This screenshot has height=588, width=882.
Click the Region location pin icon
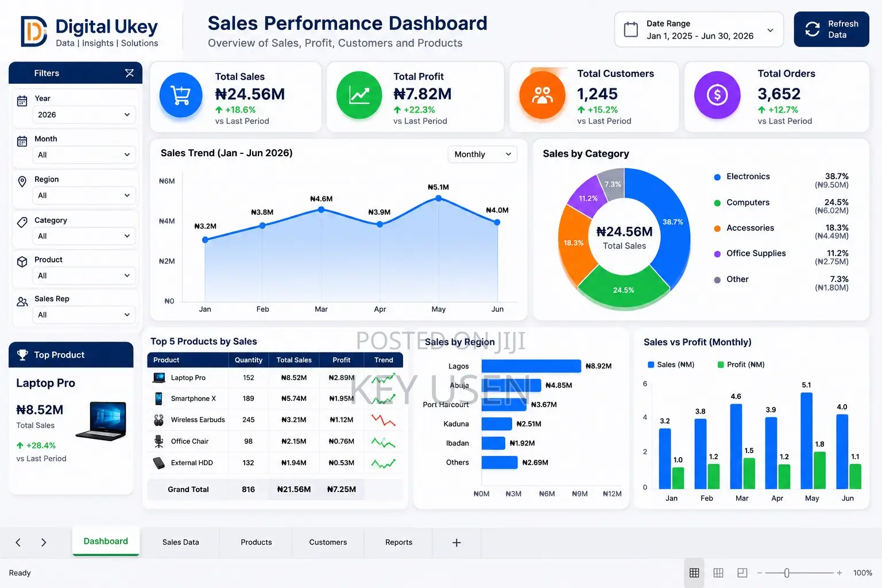pyautogui.click(x=22, y=182)
